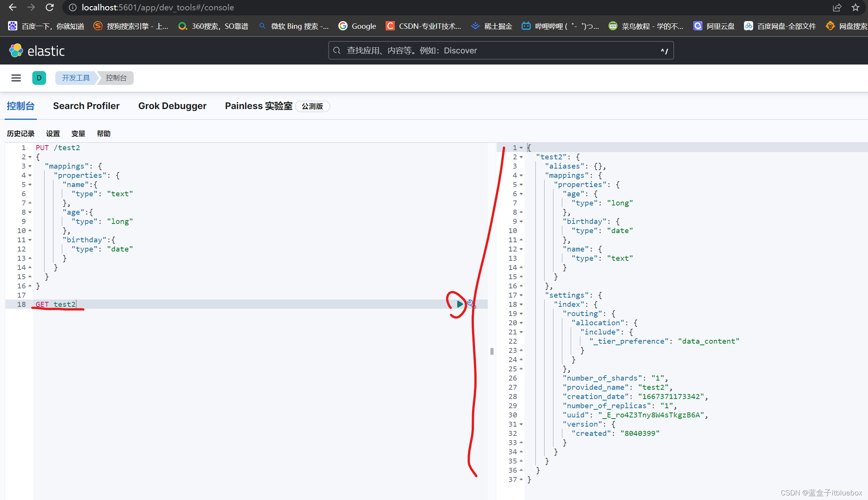The image size is (868, 500).
Task: Click the Elastic logo icon
Action: tap(16, 51)
